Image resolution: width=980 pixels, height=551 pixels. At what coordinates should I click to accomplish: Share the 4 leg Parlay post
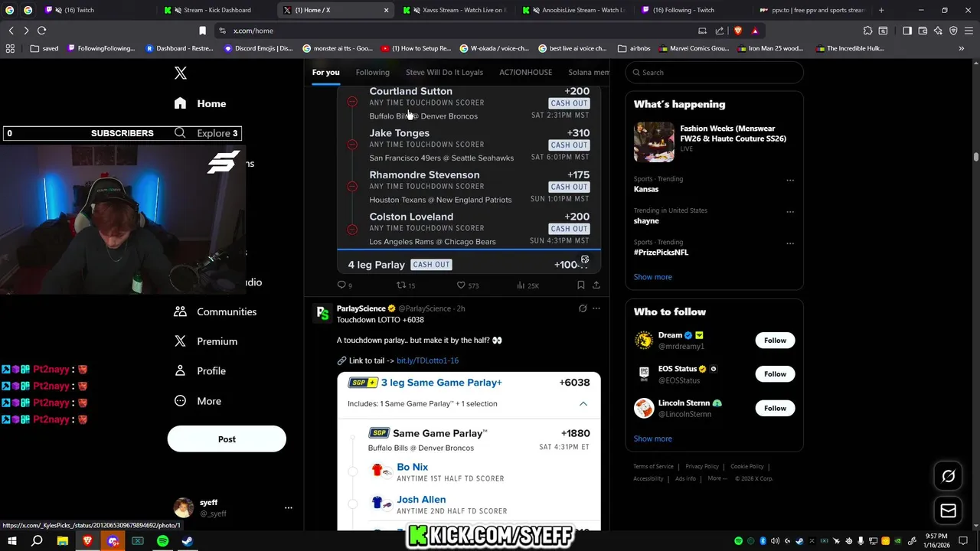pos(596,285)
